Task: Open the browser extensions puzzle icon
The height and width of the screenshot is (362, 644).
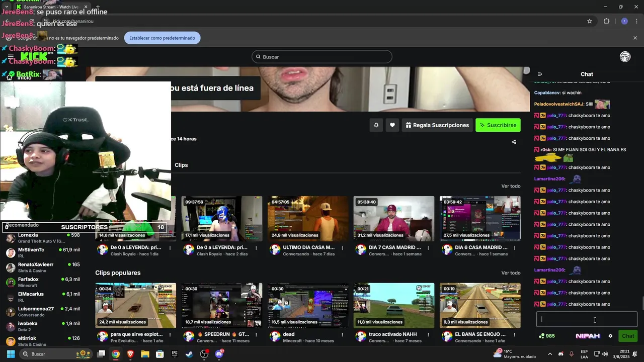Action: coord(606,21)
